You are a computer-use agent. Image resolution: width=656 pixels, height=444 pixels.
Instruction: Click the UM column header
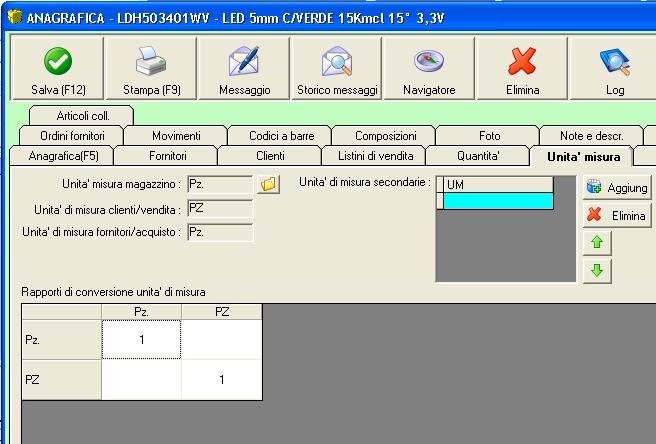[x=498, y=185]
